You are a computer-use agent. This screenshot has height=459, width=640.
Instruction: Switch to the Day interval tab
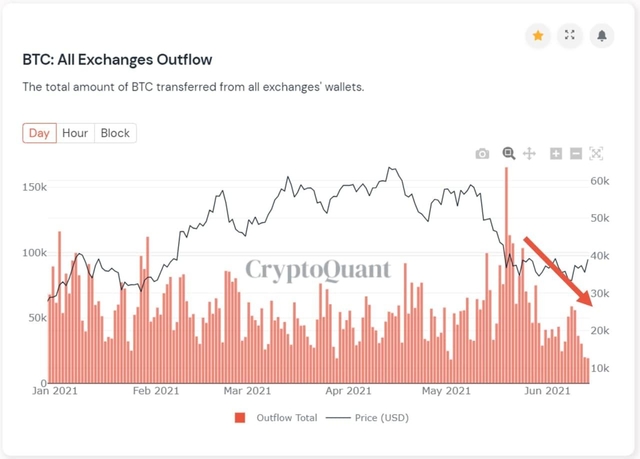[x=39, y=133]
